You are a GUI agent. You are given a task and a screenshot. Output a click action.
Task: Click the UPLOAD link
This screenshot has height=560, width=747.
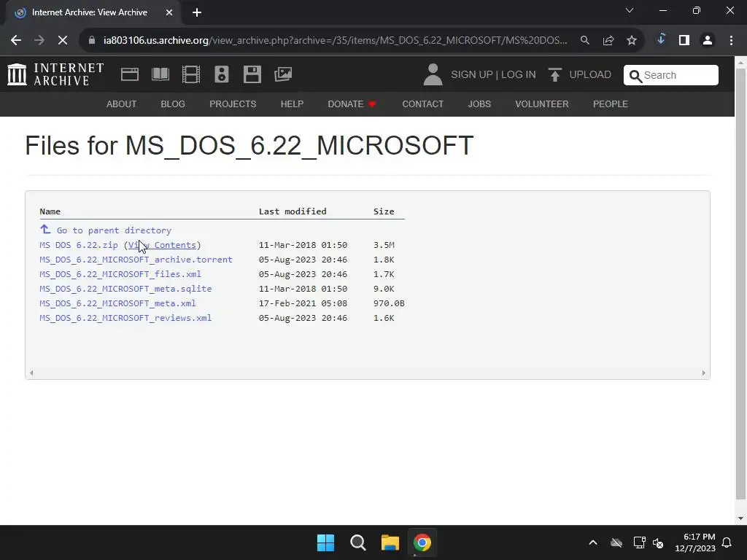[590, 75]
